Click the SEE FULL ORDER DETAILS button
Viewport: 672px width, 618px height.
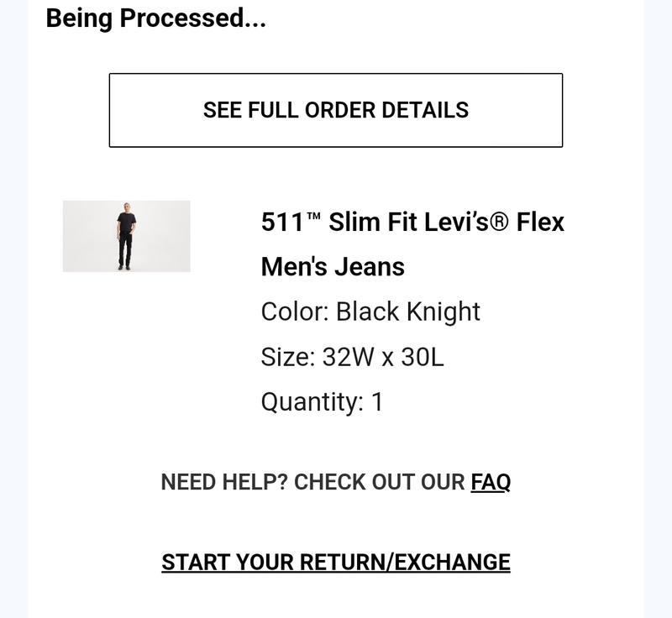pos(335,110)
